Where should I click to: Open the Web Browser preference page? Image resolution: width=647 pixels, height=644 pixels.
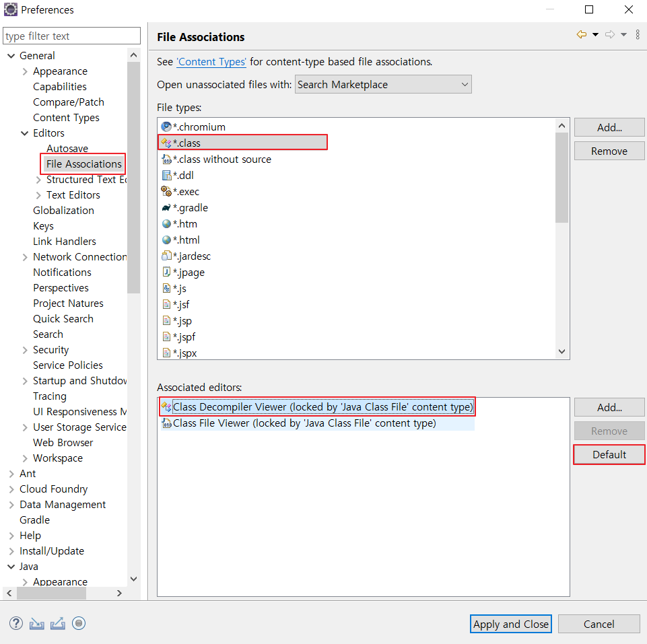(63, 443)
